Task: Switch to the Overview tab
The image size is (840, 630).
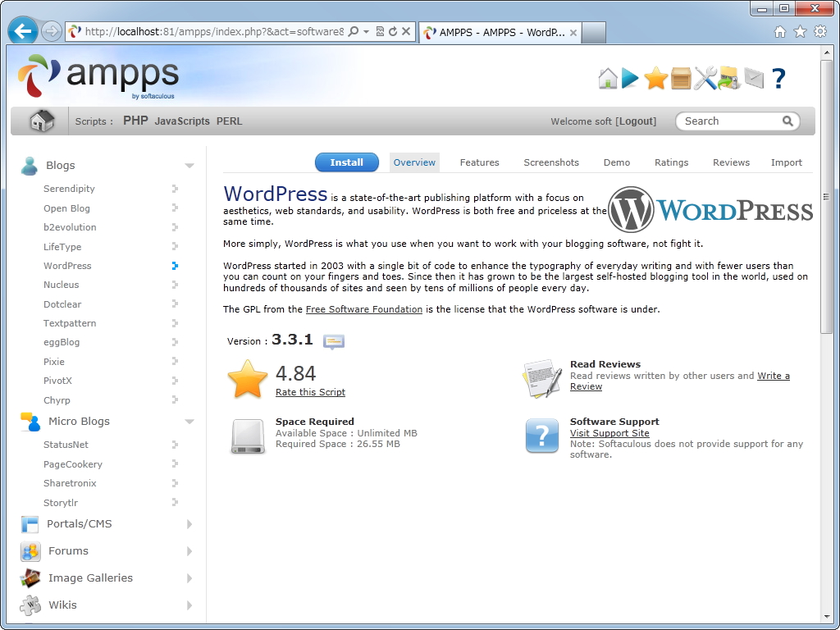Action: point(414,162)
